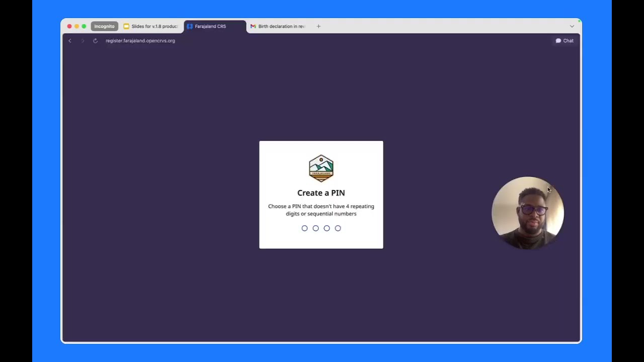Select the Farajaland CRS tab
This screenshot has height=362, width=644.
pyautogui.click(x=215, y=26)
